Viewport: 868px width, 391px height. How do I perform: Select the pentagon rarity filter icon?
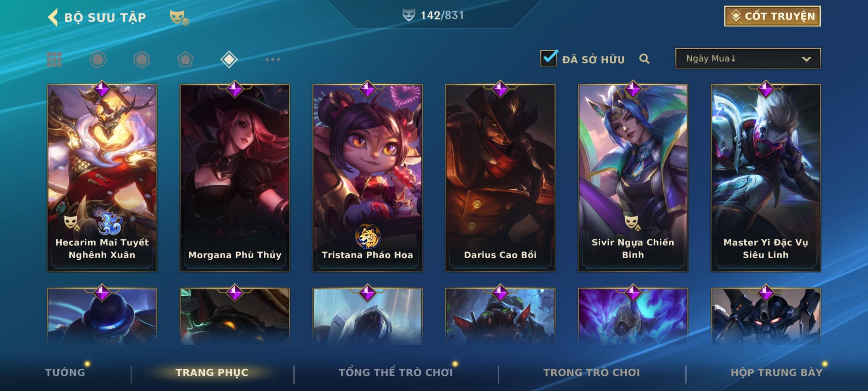[185, 59]
